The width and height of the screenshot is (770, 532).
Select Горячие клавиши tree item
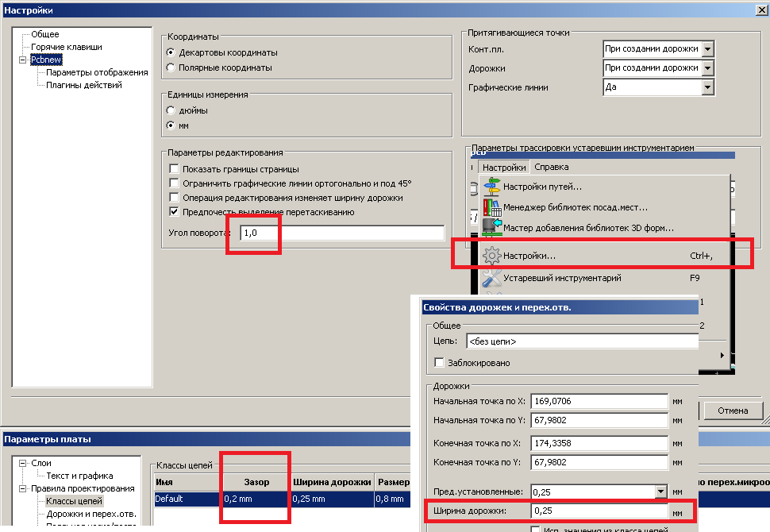click(67, 47)
